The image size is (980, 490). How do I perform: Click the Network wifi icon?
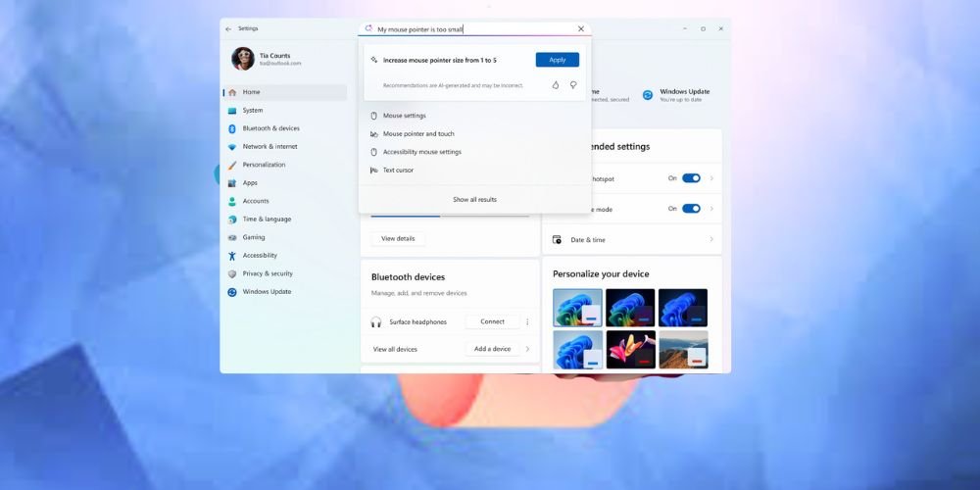coord(232,147)
